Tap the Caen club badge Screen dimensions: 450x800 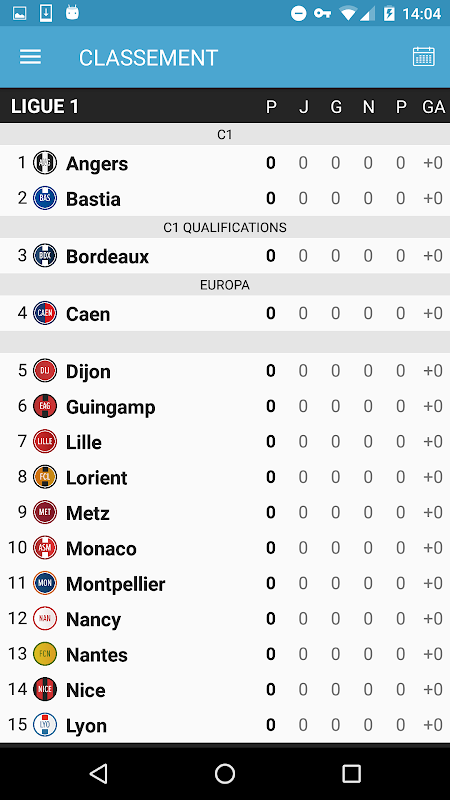point(45,313)
